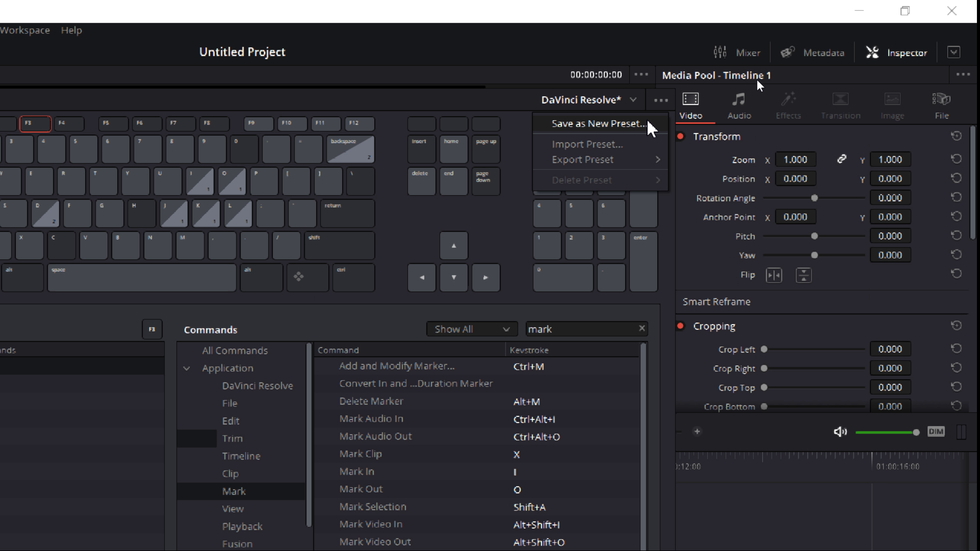Image resolution: width=980 pixels, height=551 pixels.
Task: Flip clip vertically
Action: coord(803,275)
